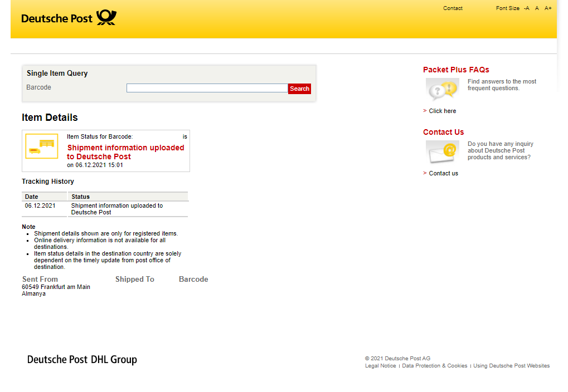Click '© 2021 Deutsche Post AG' copyright text
This screenshot has width=568, height=392.
click(x=397, y=359)
